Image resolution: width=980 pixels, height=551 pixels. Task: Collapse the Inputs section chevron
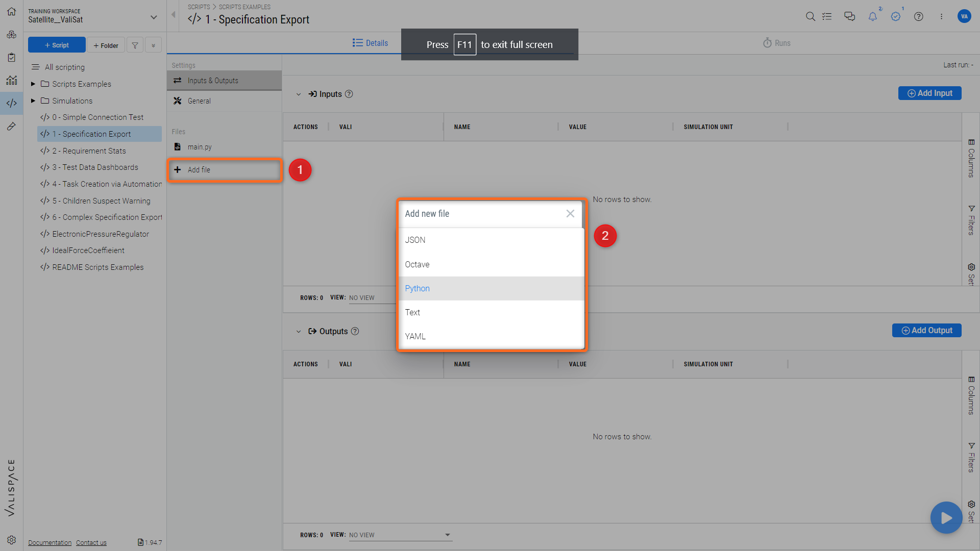(x=299, y=94)
